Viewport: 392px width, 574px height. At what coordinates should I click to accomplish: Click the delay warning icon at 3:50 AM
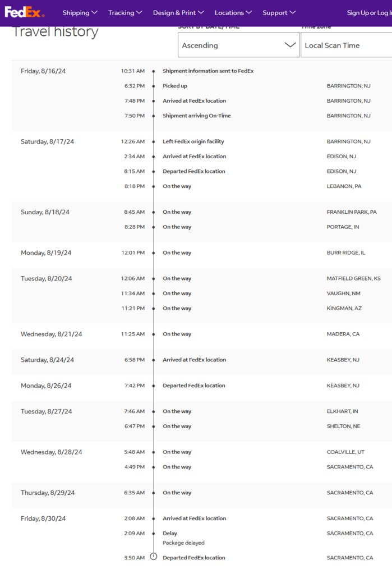154,557
